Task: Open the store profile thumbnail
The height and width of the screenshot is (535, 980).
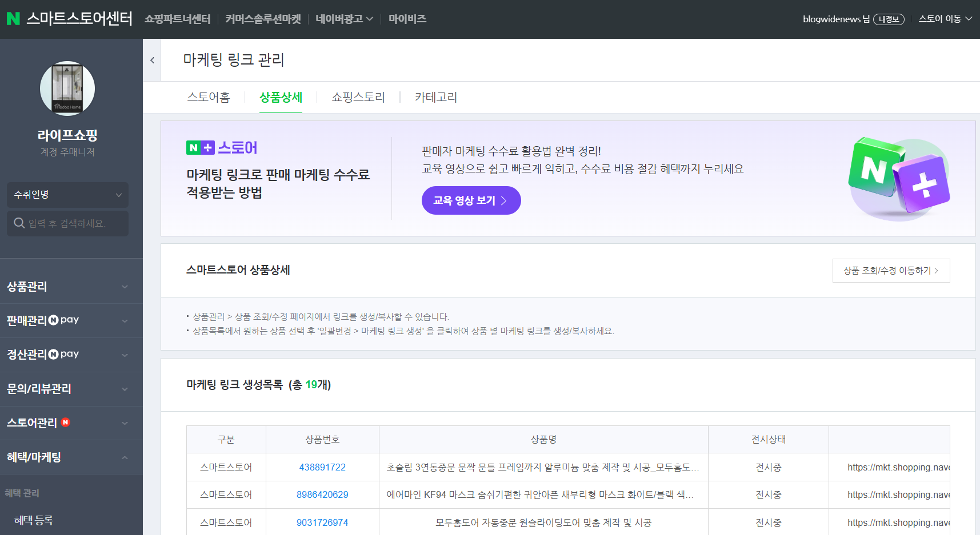Action: point(67,89)
